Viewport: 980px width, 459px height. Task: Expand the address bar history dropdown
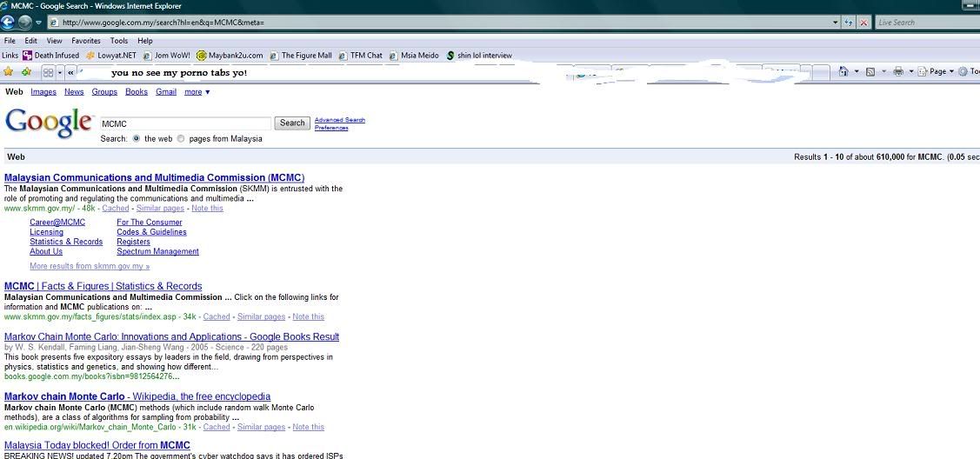[x=836, y=23]
